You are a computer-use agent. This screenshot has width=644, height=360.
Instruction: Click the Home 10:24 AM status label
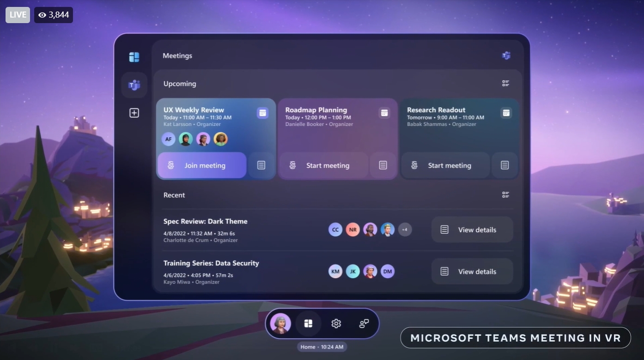pos(322,347)
